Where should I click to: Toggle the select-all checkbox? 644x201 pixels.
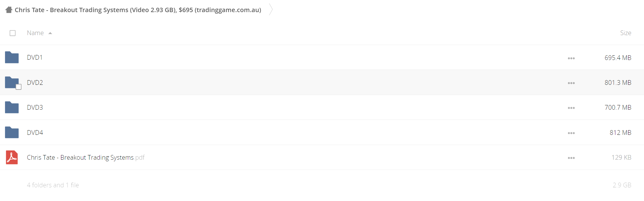[x=13, y=33]
